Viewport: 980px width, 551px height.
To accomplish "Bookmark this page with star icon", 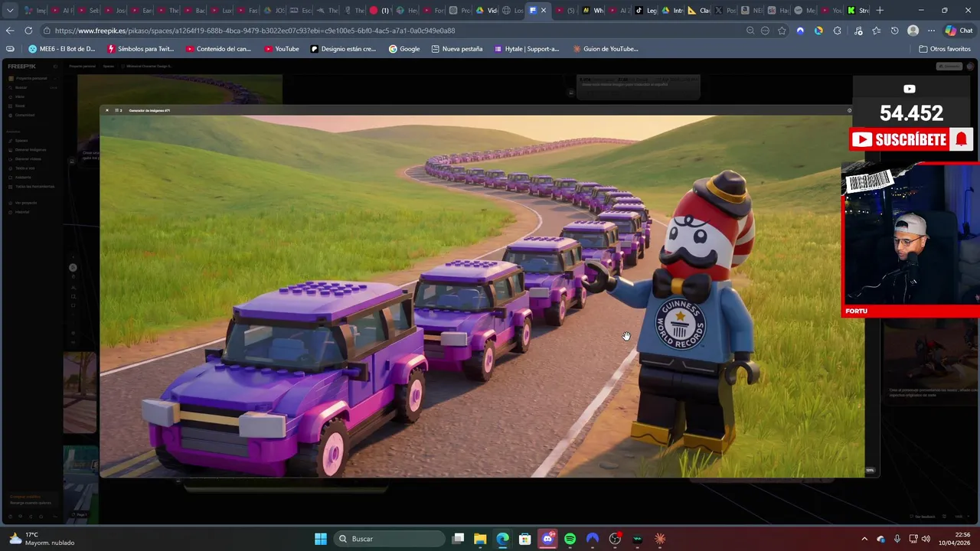I will pos(782,31).
